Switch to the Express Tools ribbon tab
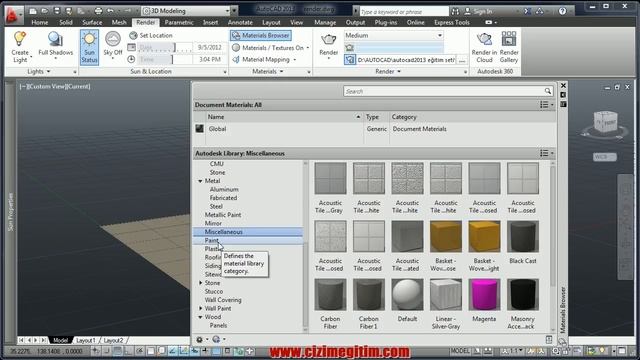 451,22
